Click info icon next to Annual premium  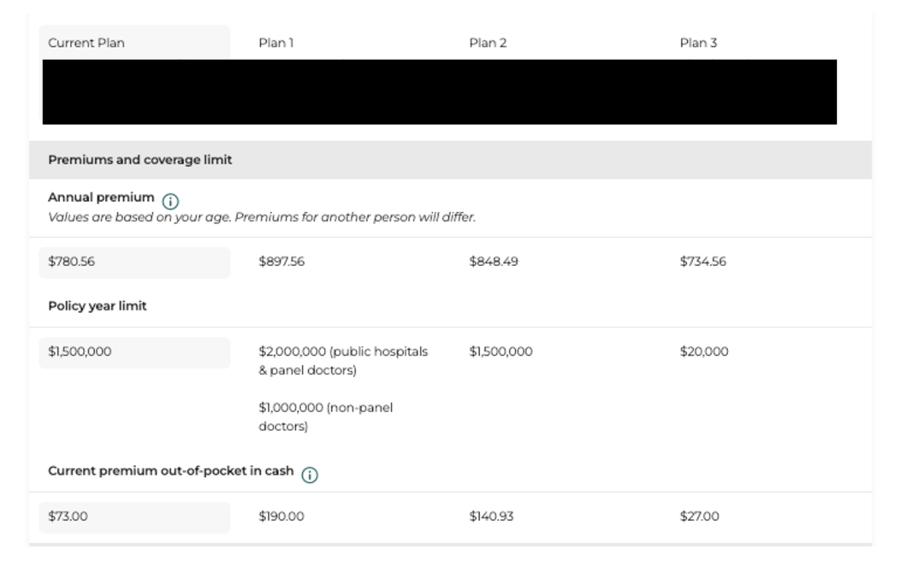(170, 202)
